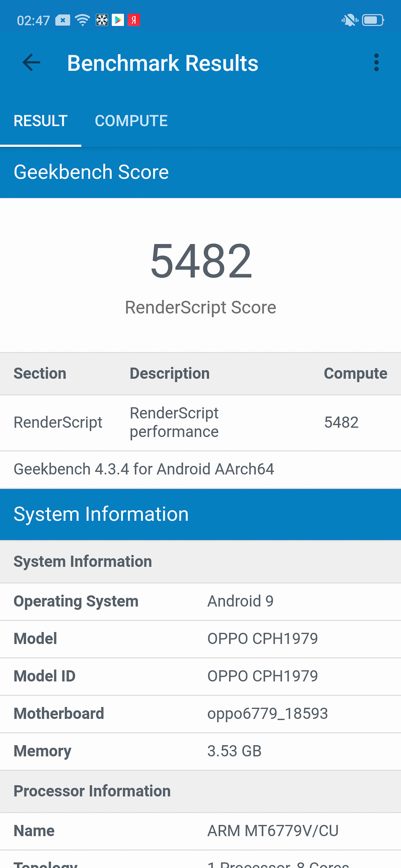This screenshot has width=401, height=868.
Task: Tap the Compute column header
Action: [x=356, y=374]
